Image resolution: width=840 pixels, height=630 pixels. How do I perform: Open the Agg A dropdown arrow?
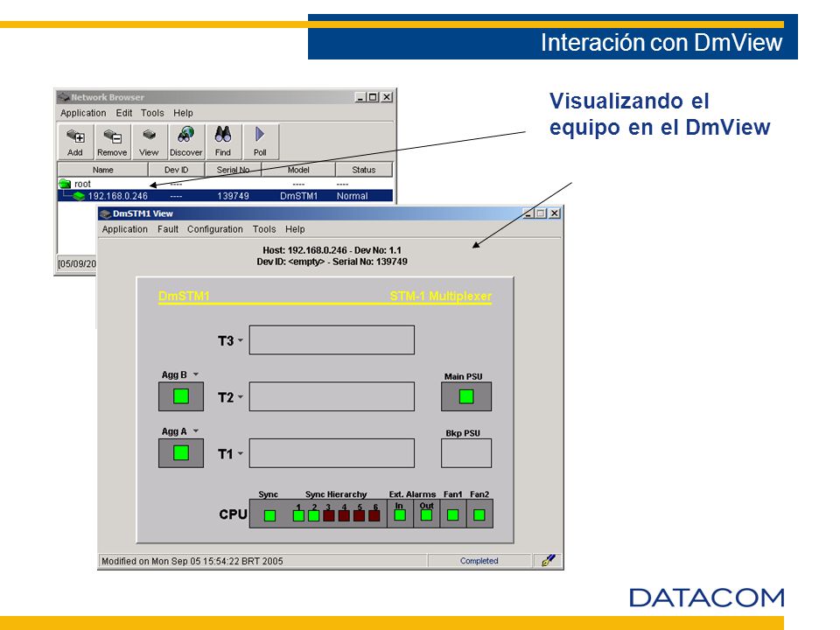coord(196,431)
